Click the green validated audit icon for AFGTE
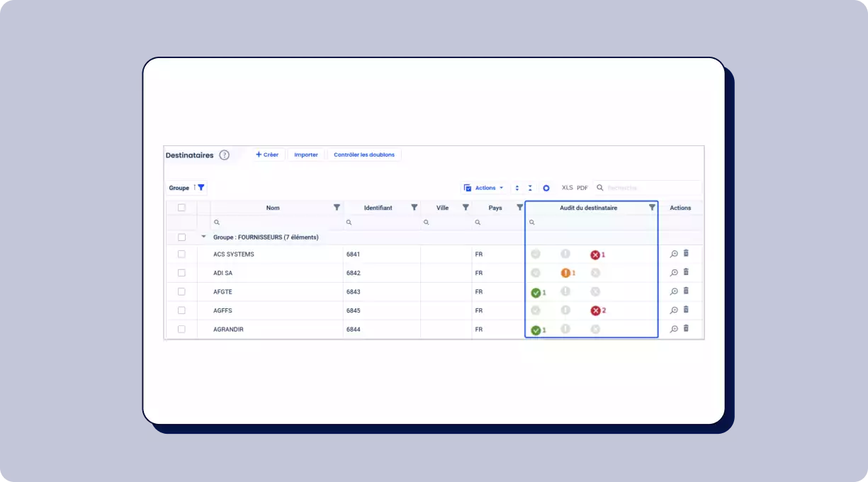This screenshot has height=482, width=868. [536, 292]
